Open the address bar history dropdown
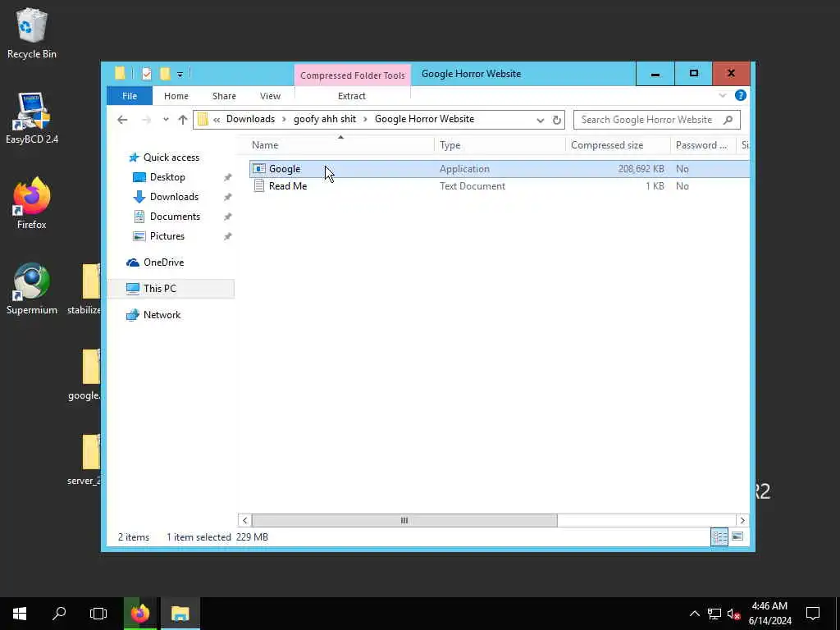 [x=540, y=120]
